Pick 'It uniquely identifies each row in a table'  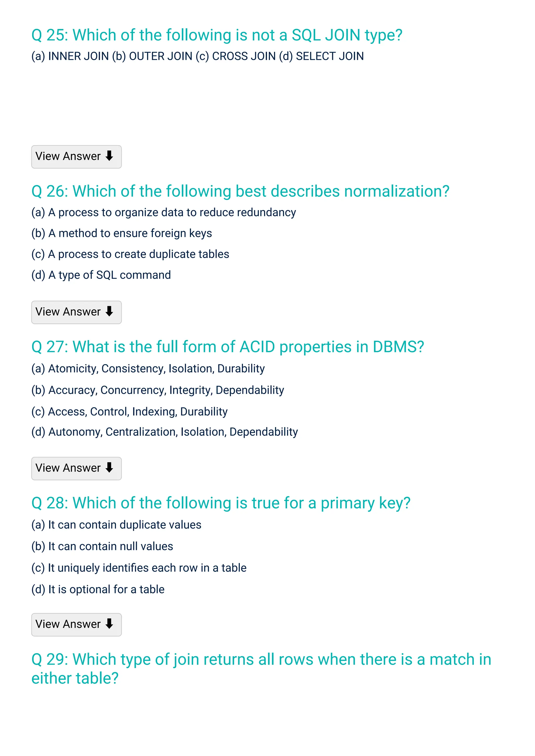point(139,568)
